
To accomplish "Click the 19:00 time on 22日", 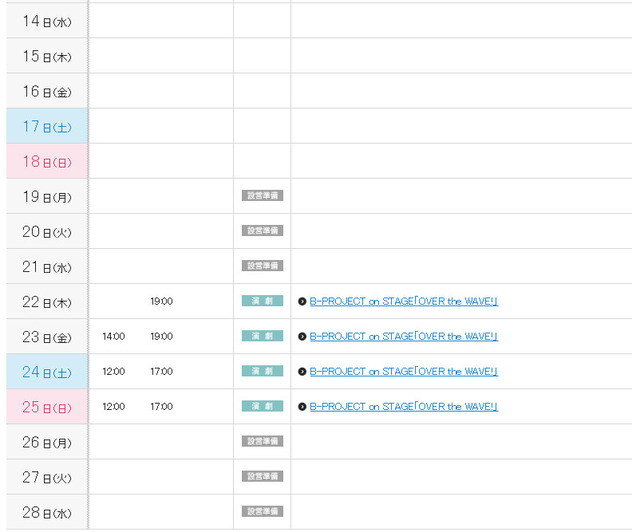I will click(162, 301).
